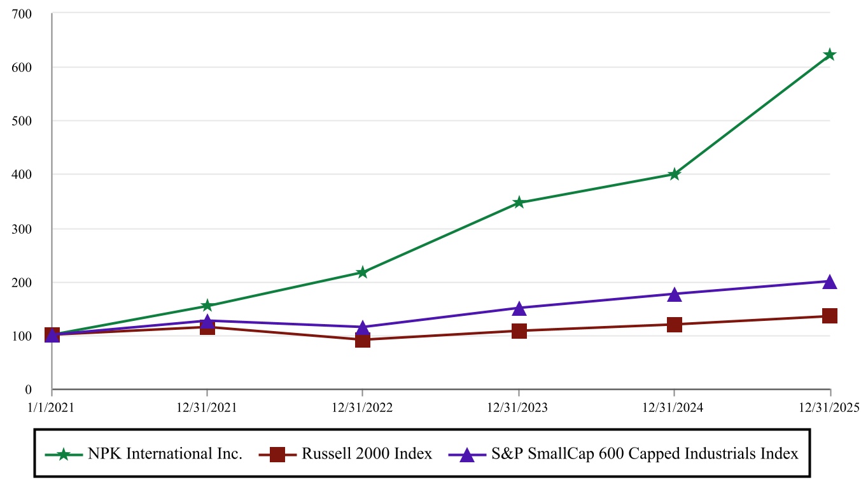
Task: Click NPK International star marker at 12/31/2025
Action: tap(829, 55)
